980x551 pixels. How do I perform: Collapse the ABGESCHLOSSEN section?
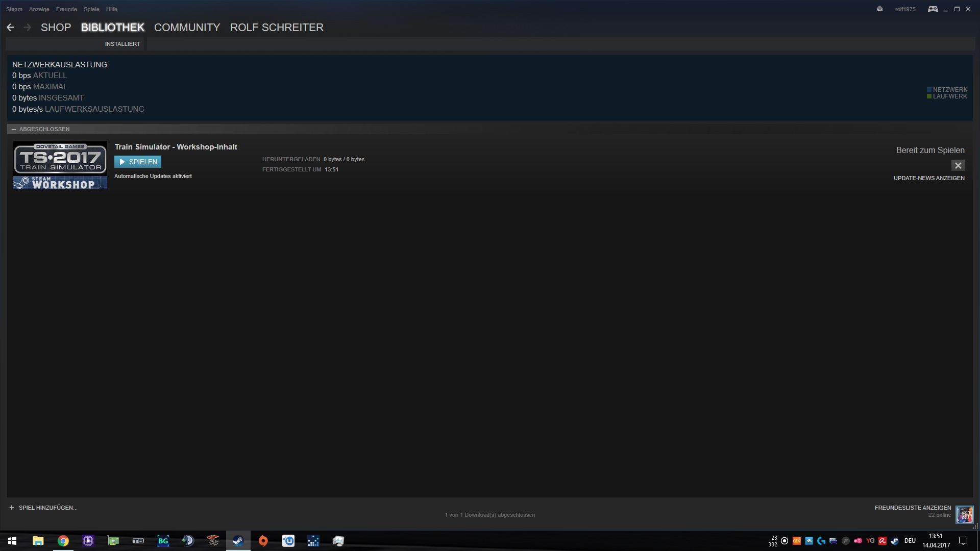coord(14,130)
